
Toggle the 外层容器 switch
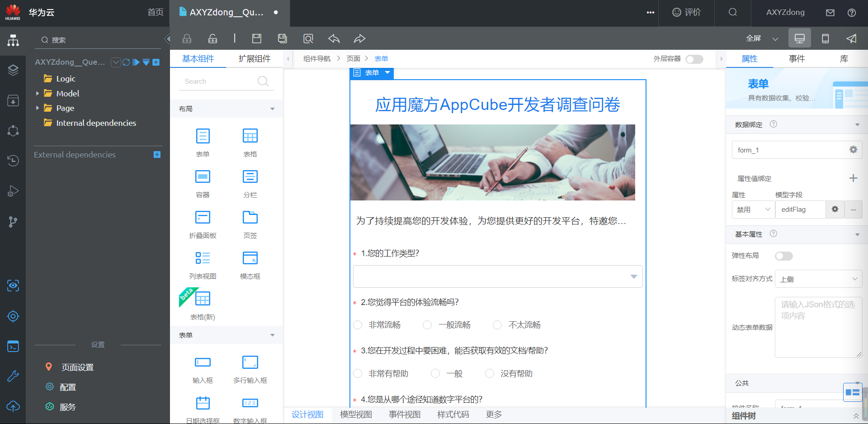coord(694,59)
